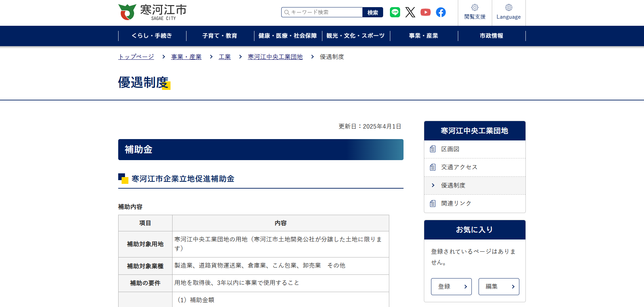Click 優遇制度 breadcrumb current page text
Viewport: 644px width, 307px height.
coord(332,57)
